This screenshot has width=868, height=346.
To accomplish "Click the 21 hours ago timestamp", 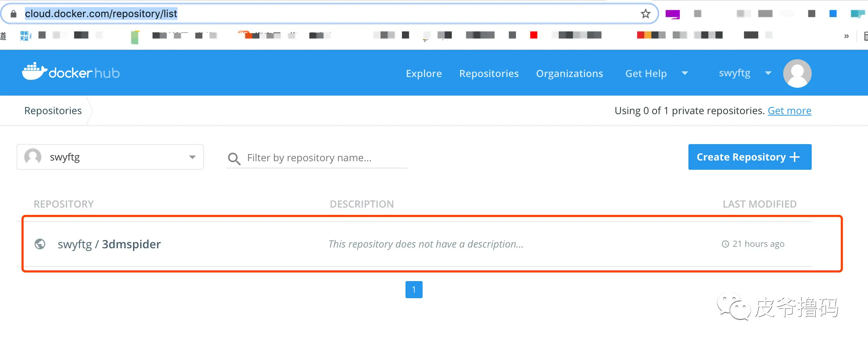I will tap(758, 244).
